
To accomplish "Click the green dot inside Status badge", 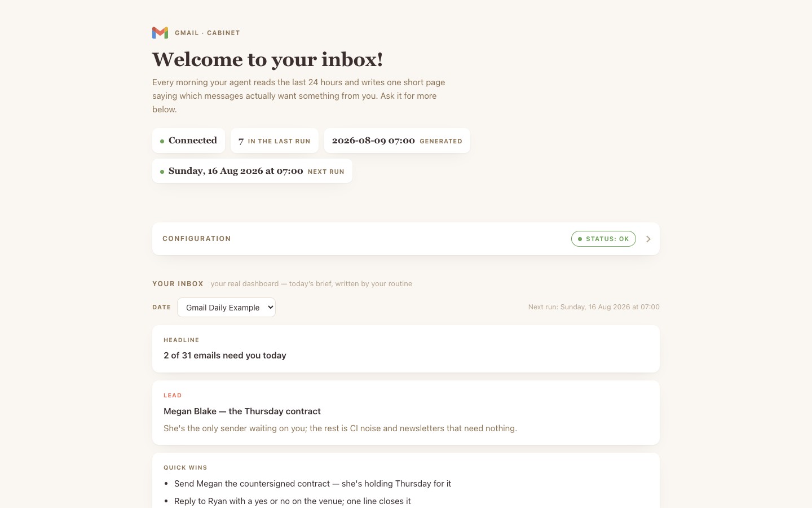I will click(x=580, y=239).
